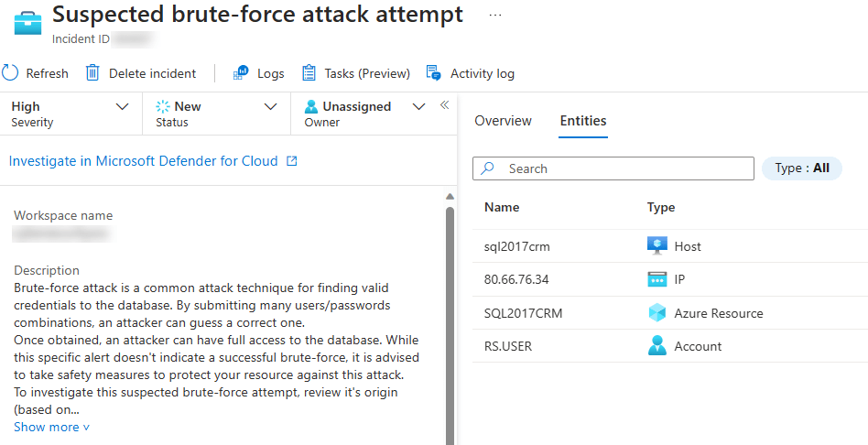Viewport: 868px width, 445px height.
Task: Click the incident briefcase icon
Action: tap(27, 24)
